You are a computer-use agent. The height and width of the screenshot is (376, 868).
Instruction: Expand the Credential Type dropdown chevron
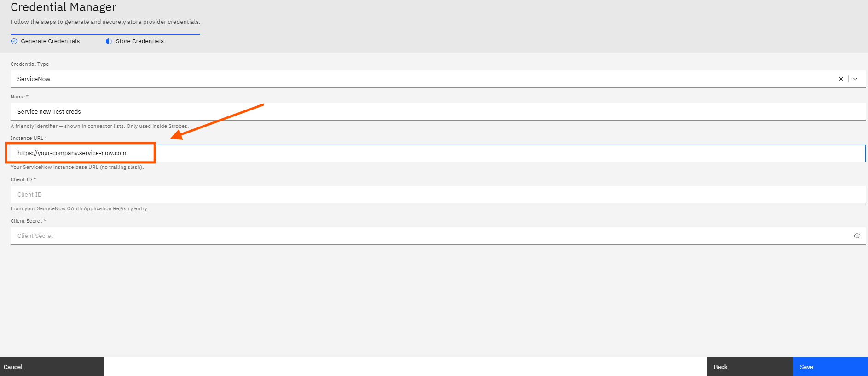click(855, 79)
